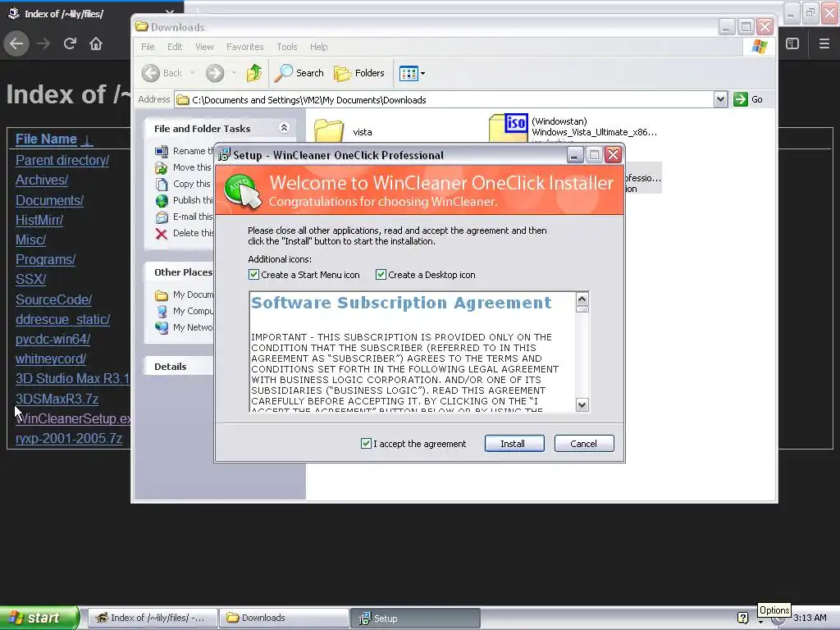Click the agreement scrollbar up arrow
This screenshot has width=840, height=630.
point(582,299)
